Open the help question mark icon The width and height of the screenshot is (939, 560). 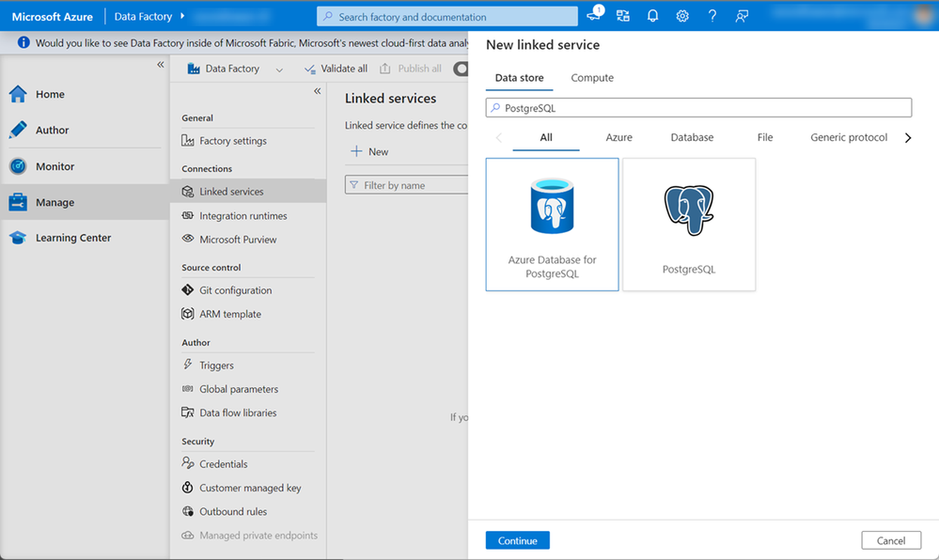tap(712, 16)
